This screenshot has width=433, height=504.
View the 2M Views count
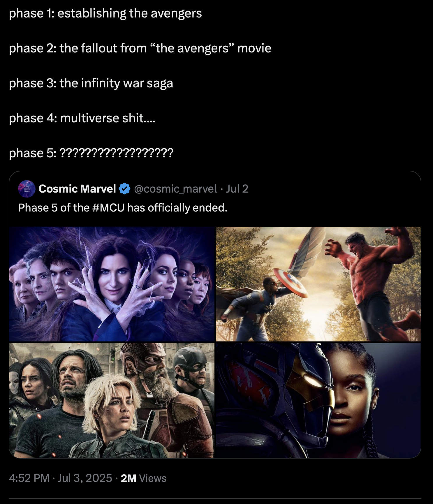click(x=143, y=478)
